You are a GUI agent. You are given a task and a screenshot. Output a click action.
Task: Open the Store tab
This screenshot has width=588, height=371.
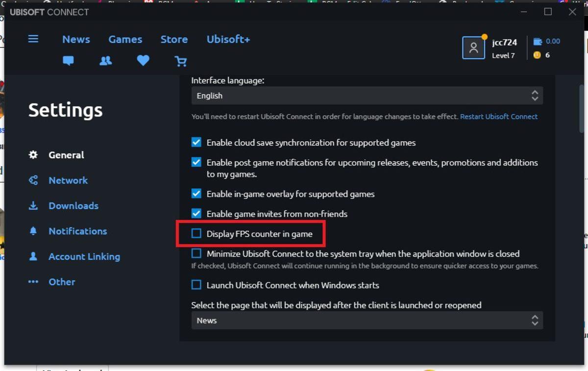(174, 39)
